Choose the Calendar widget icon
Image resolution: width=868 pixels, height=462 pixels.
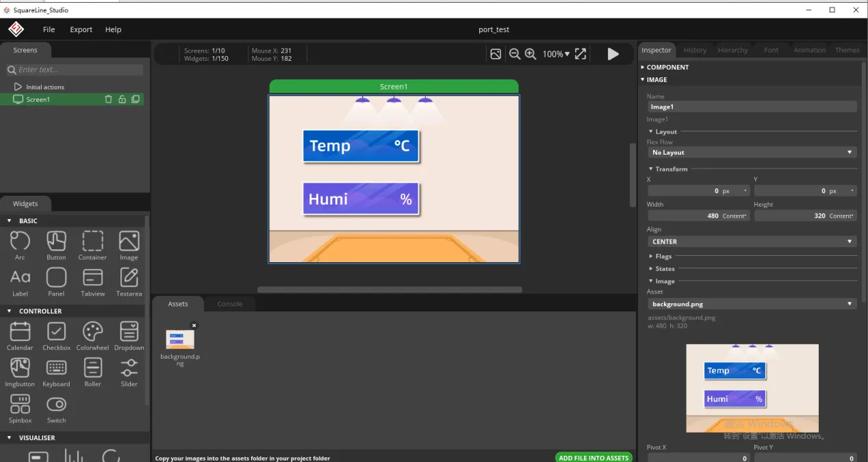pos(20,332)
